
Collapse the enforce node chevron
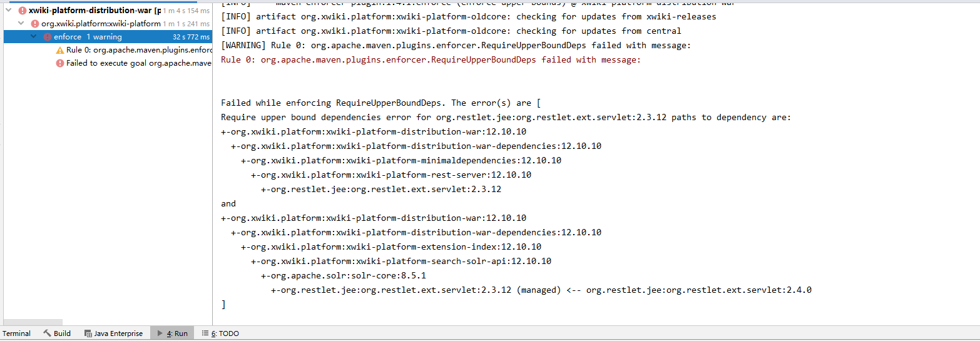(36, 37)
